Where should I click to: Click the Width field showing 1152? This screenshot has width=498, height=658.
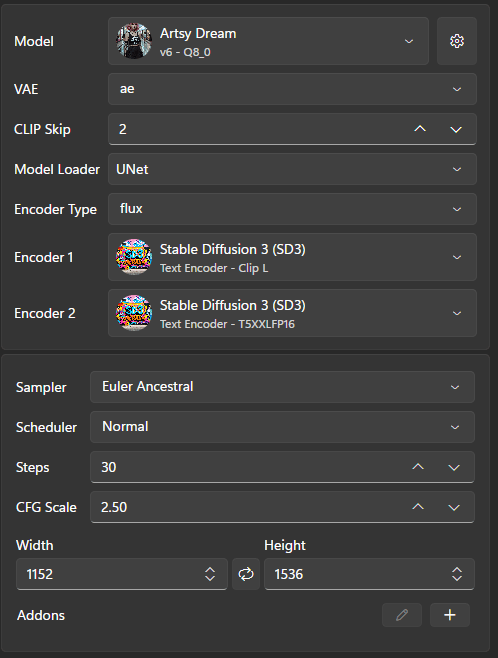click(122, 574)
